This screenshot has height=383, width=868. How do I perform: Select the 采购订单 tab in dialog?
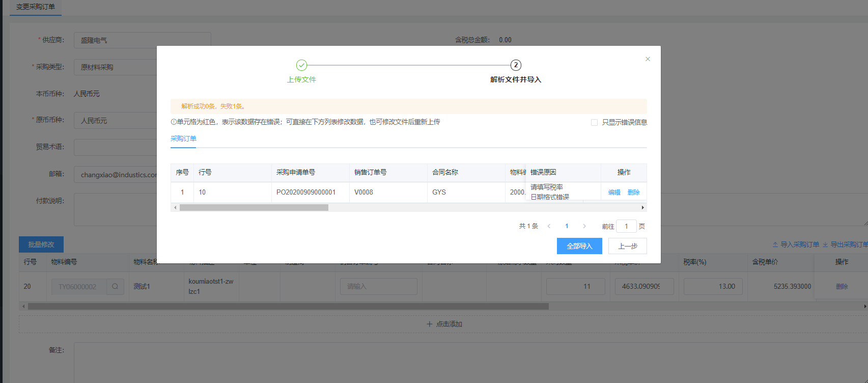coord(183,139)
